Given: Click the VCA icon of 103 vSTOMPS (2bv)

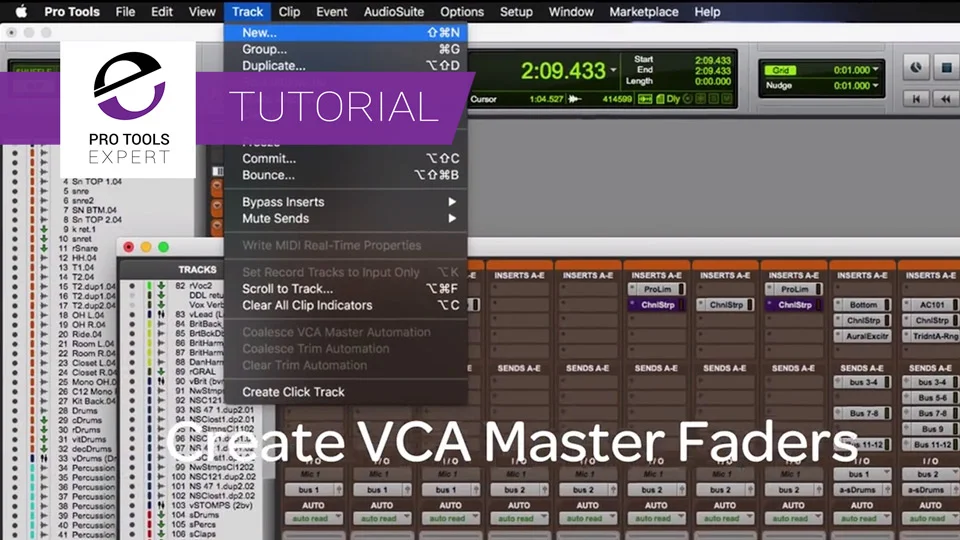Looking at the screenshot, I should 161,505.
